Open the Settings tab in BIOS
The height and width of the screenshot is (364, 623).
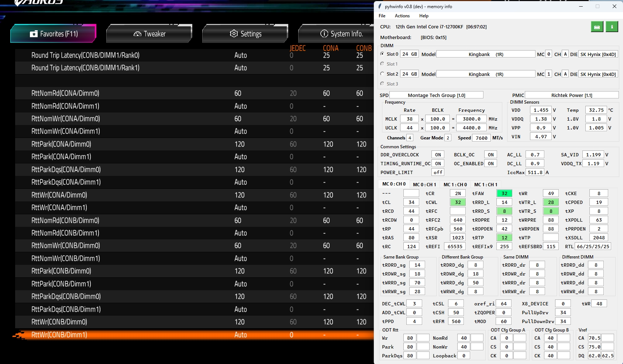click(245, 34)
